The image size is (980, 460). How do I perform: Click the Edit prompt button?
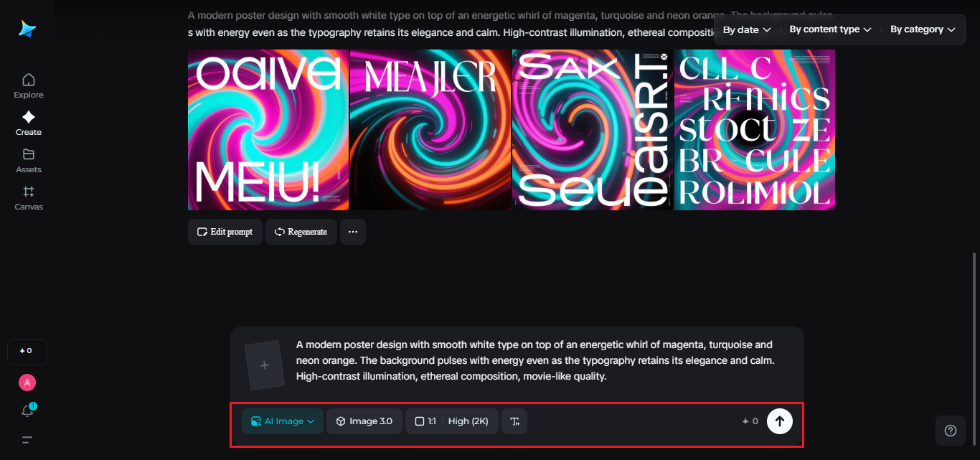(x=225, y=232)
